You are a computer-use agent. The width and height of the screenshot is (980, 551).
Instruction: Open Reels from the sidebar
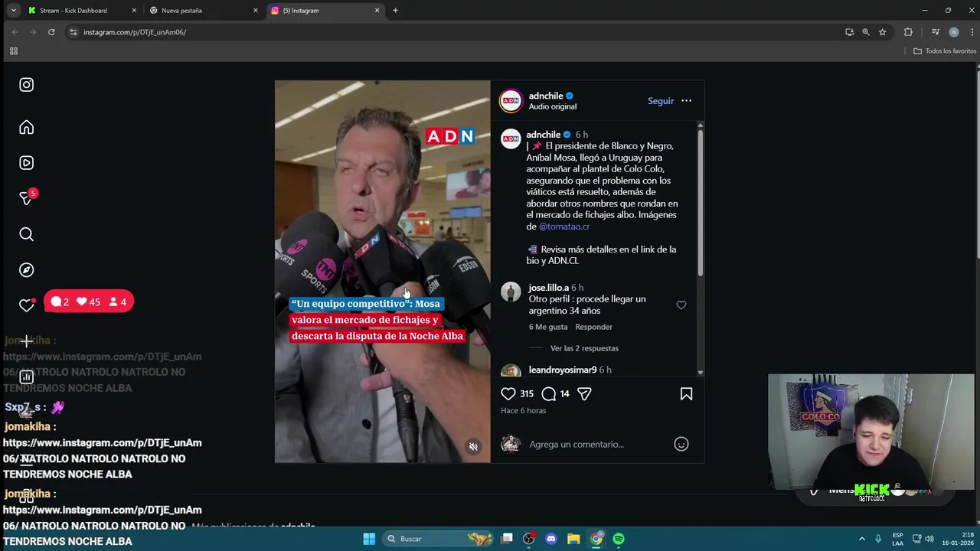(27, 163)
